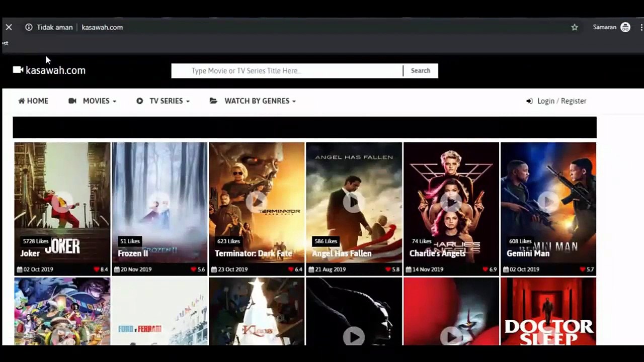Click the 51 Likes badge on Frozen II
Viewport: 644px width, 362px height.
130,241
